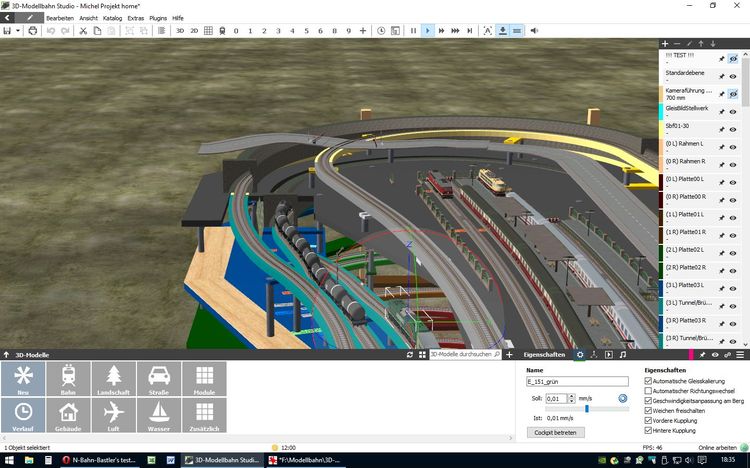
Task: Click the speed slider handle
Action: (586, 408)
